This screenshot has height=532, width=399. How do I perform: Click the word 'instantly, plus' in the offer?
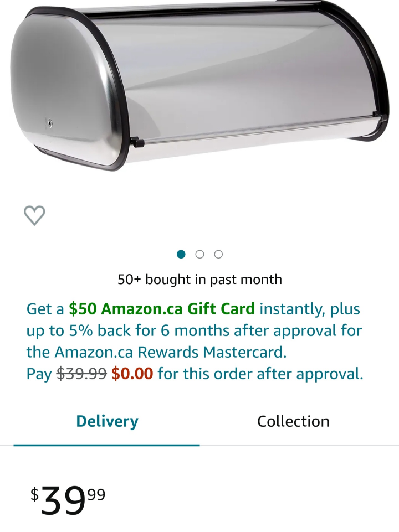coord(310,309)
